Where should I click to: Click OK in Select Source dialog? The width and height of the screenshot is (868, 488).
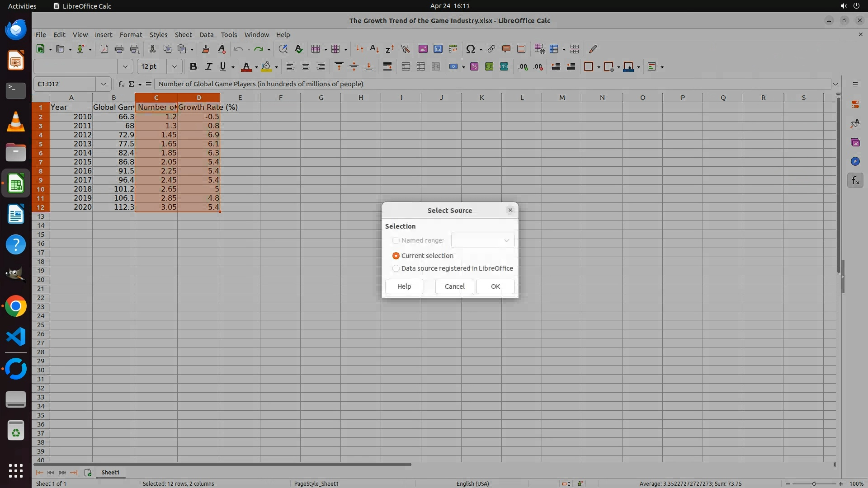pyautogui.click(x=495, y=286)
